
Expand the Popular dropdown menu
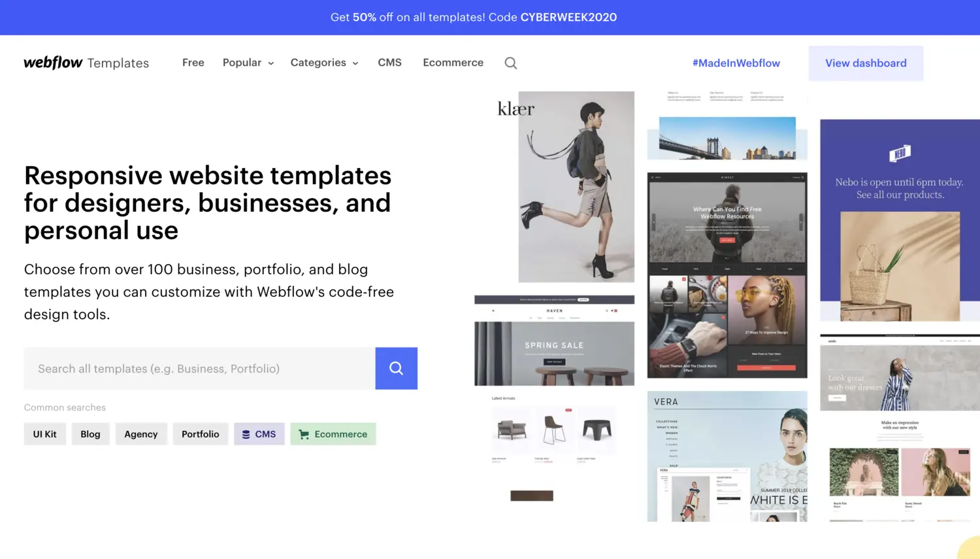[x=248, y=63]
